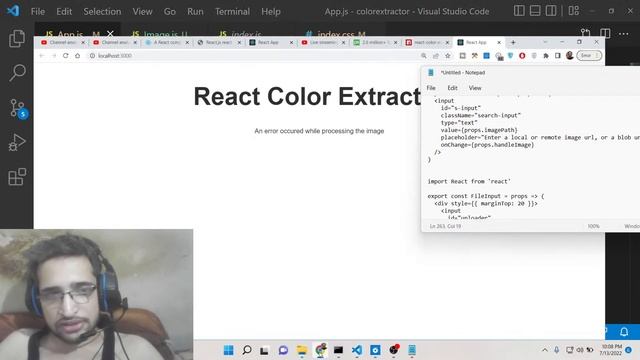This screenshot has height=360, width=640.
Task: Toggle bottom panel layout icon in title bar
Action: (535, 11)
